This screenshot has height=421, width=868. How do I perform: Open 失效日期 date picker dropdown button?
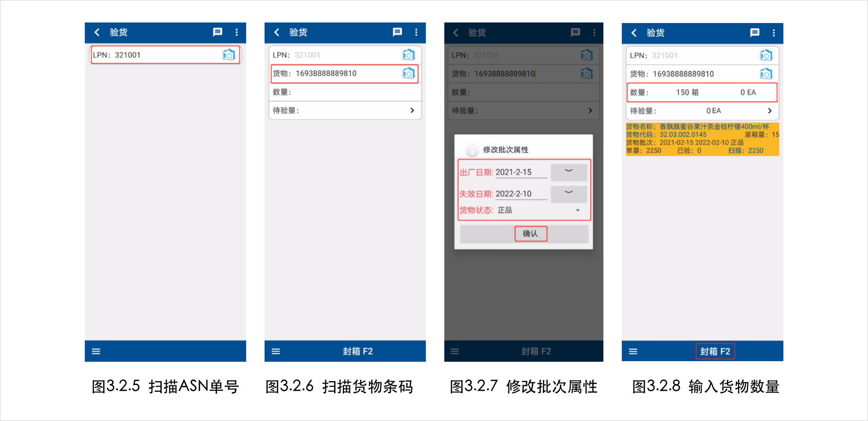(569, 193)
